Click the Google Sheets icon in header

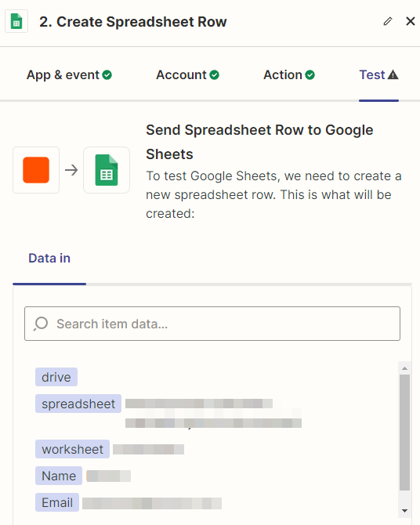click(16, 21)
